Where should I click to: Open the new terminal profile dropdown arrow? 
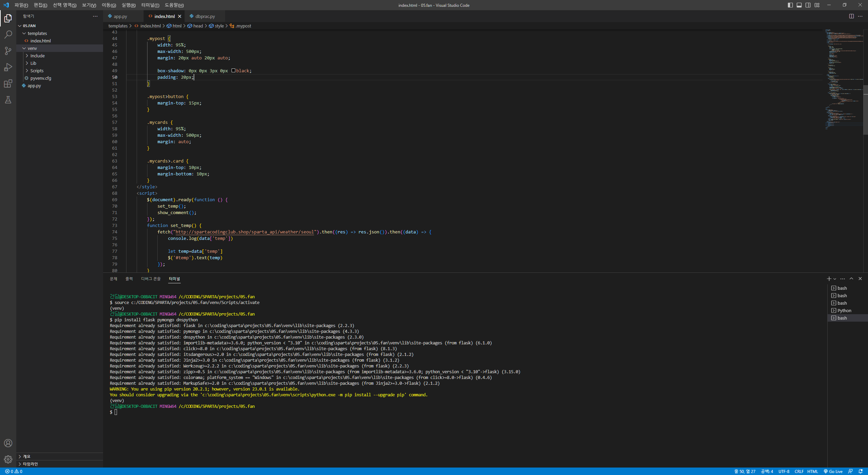[835, 279]
